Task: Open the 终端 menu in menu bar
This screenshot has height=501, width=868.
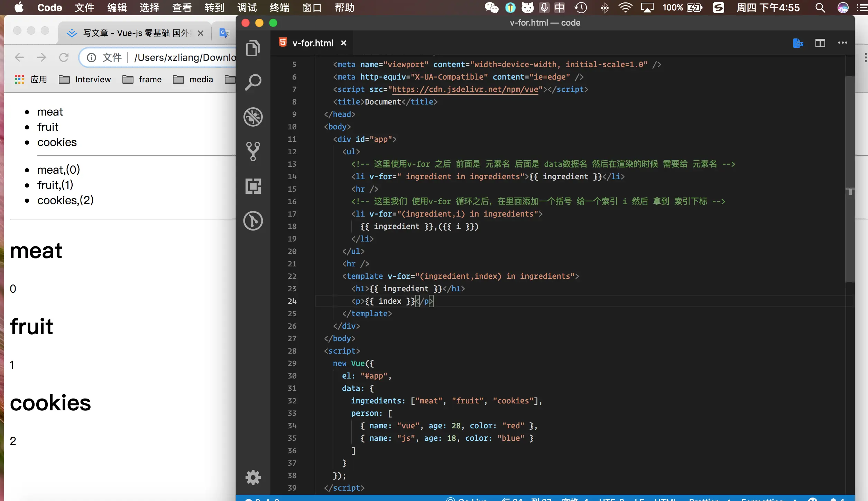Action: 279,8
